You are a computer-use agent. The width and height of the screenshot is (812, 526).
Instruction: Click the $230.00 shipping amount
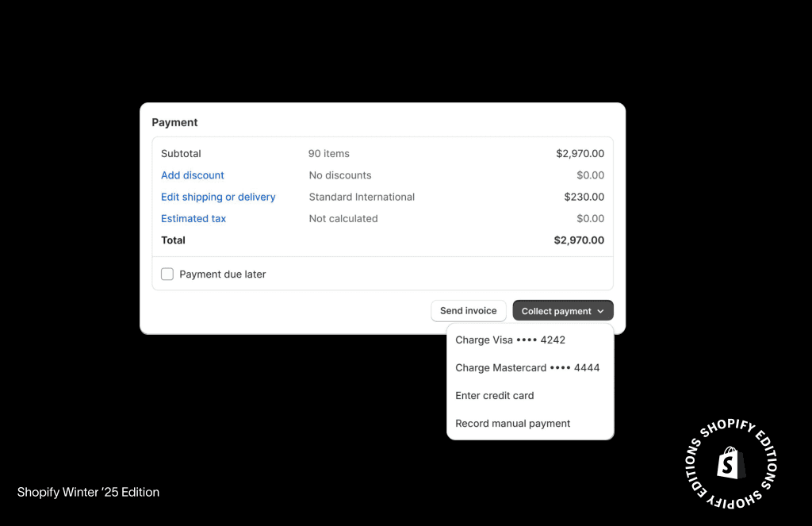pos(584,197)
